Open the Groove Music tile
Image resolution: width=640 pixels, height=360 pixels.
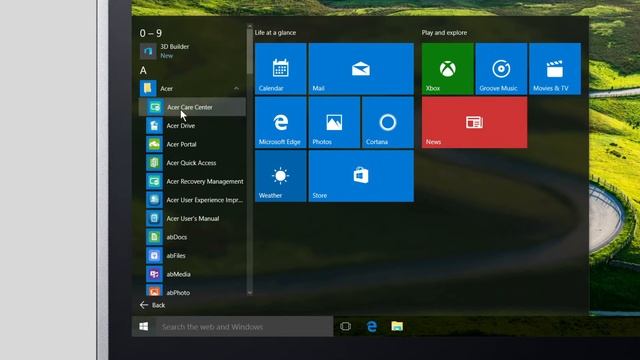[501, 69]
